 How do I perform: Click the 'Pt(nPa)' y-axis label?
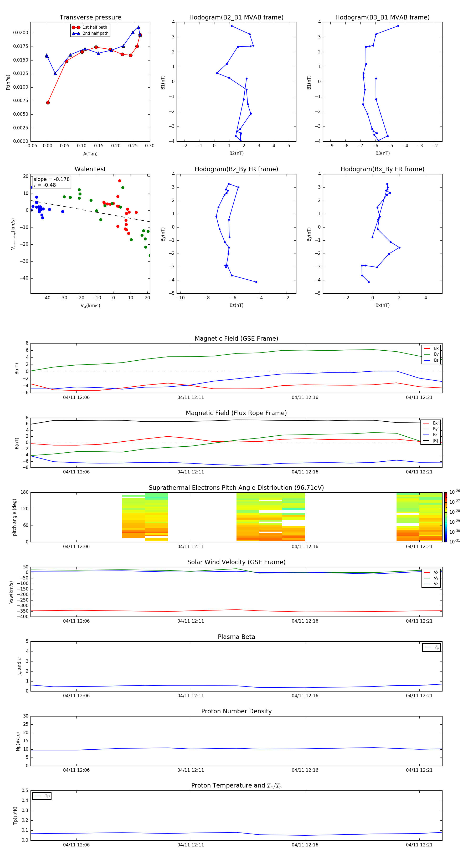[8, 82]
